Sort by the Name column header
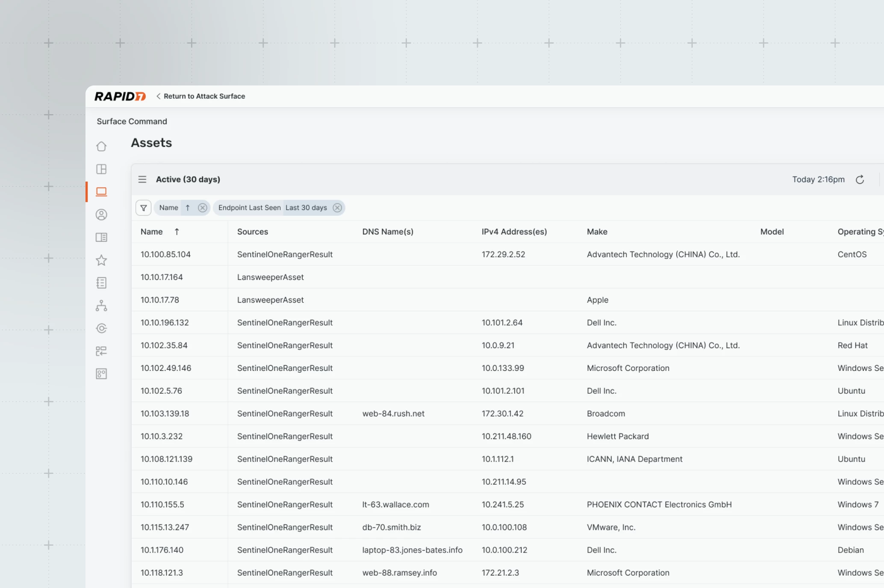884x588 pixels. coord(152,232)
